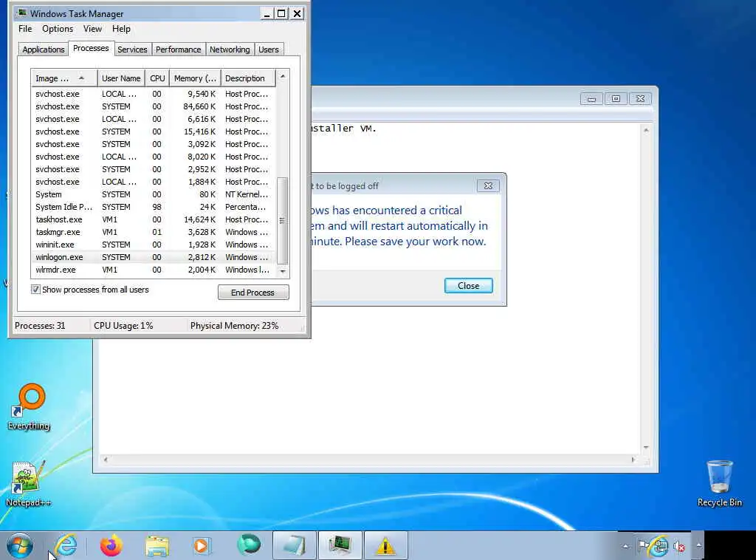Screen dimensions: 756x560
Task: Open Windows Media Player taskbar icon
Action: click(x=201, y=545)
